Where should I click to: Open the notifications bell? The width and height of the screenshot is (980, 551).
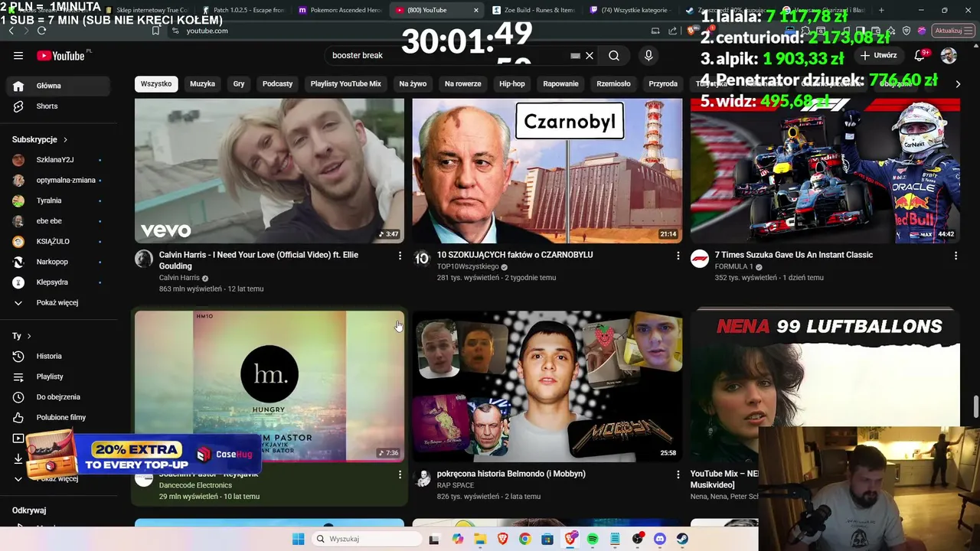coord(920,55)
